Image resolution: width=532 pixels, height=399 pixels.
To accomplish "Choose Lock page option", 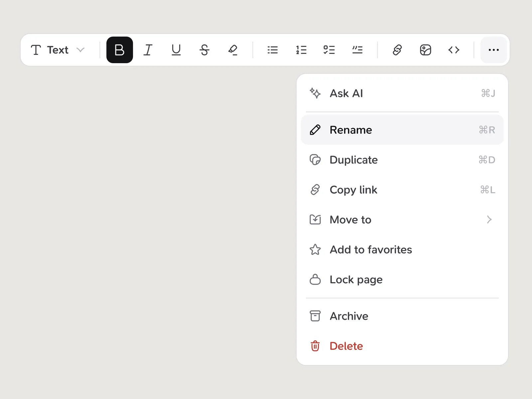I will click(x=402, y=279).
